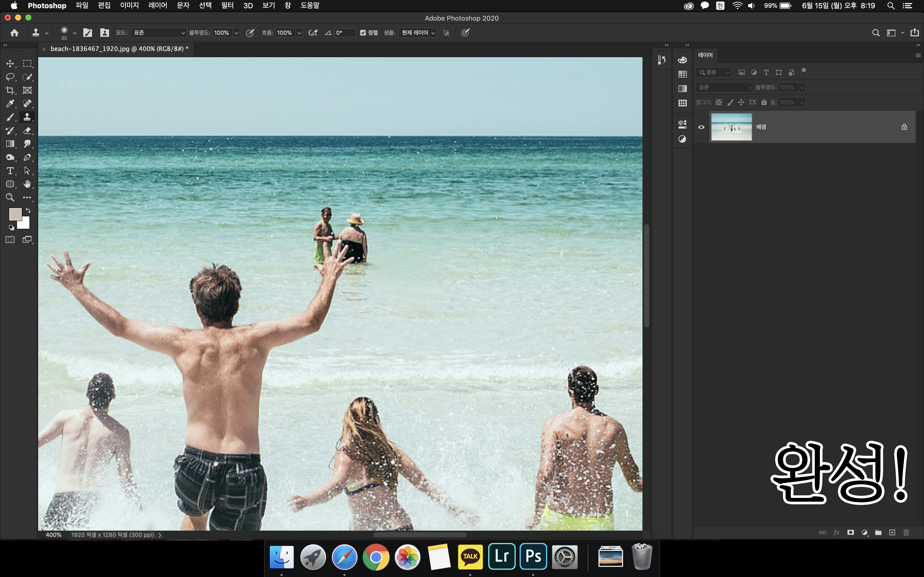Select the Move tool
The width and height of the screenshot is (924, 577).
[10, 63]
